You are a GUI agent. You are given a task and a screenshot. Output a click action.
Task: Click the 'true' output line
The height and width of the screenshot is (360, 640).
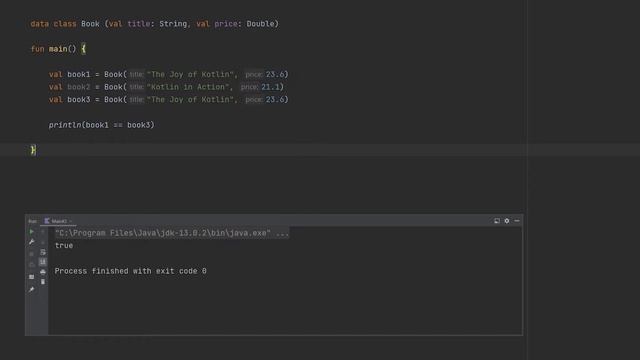(64, 245)
